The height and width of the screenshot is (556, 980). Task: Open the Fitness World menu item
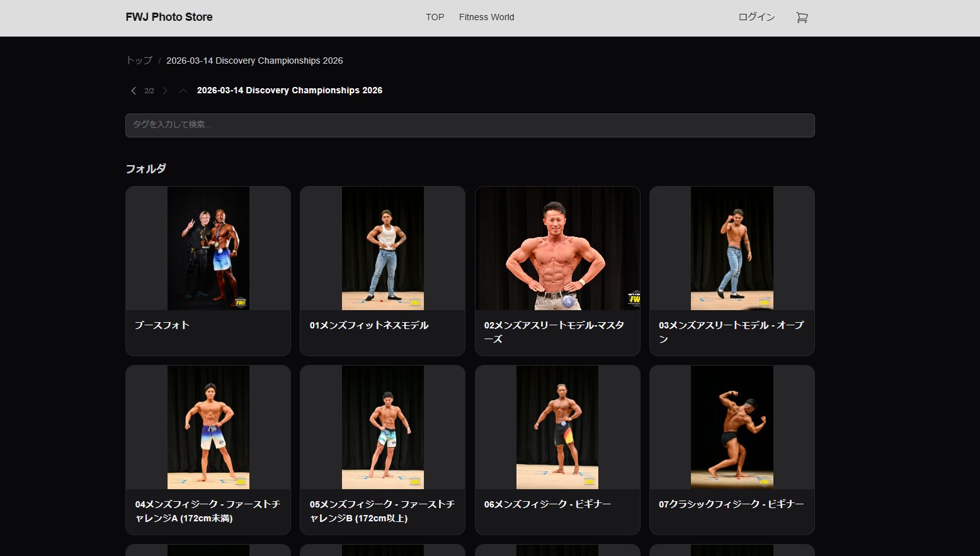click(486, 17)
